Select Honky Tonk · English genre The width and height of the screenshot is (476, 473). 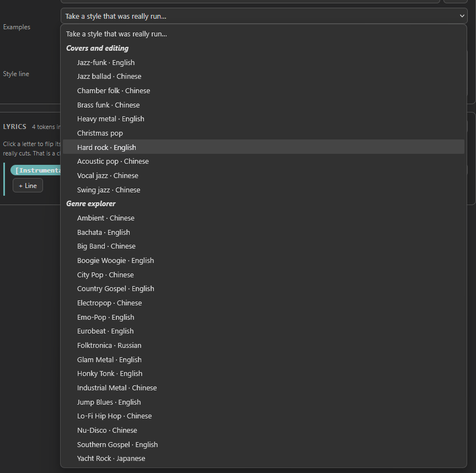(x=264, y=374)
